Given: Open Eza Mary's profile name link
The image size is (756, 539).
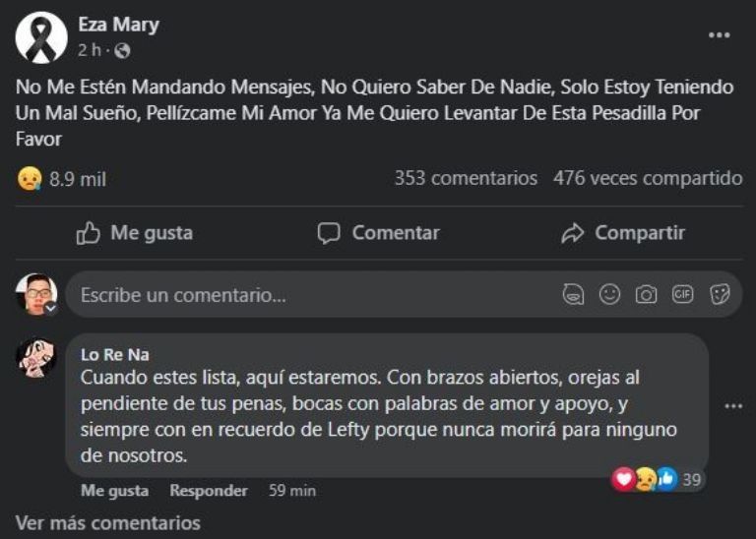Looking at the screenshot, I should (x=118, y=25).
